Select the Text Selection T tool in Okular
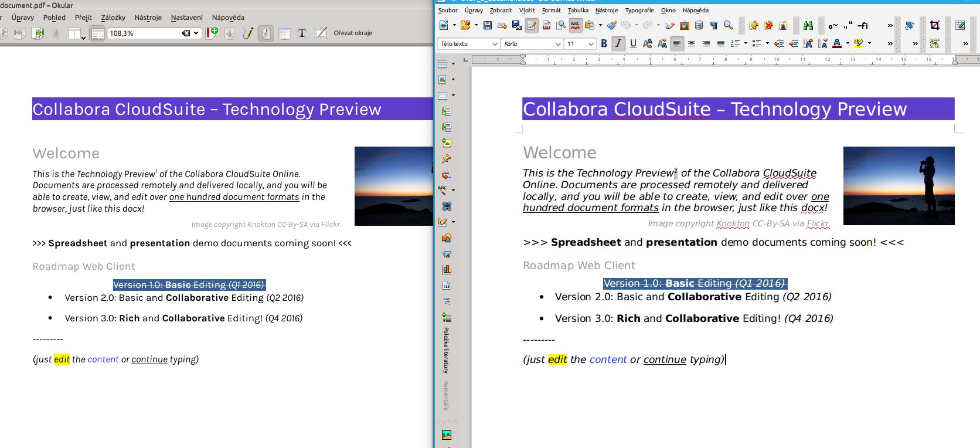This screenshot has width=980, height=448. (302, 33)
